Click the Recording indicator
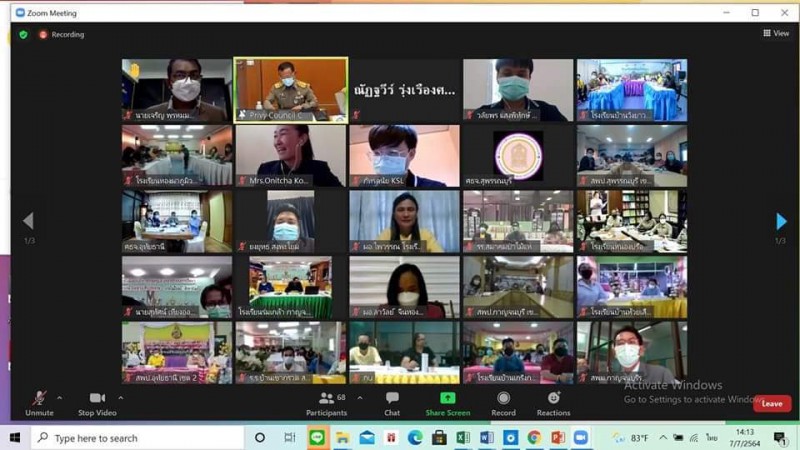Viewport: 800px width, 450px height. tap(61, 34)
